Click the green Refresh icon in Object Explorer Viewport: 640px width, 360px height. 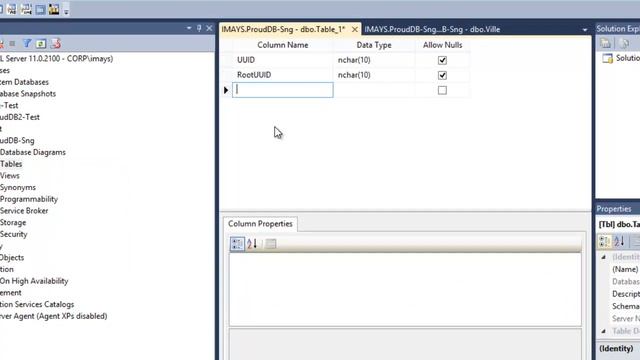tap(41, 43)
